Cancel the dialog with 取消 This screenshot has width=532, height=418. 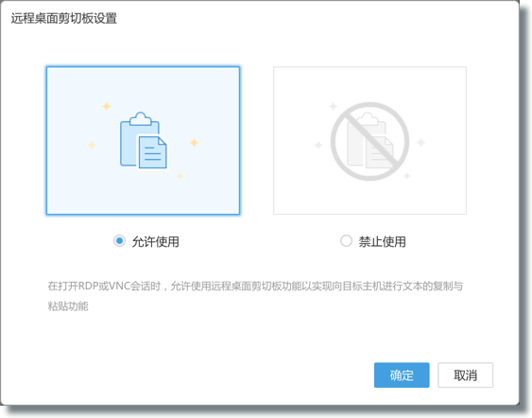(x=465, y=375)
